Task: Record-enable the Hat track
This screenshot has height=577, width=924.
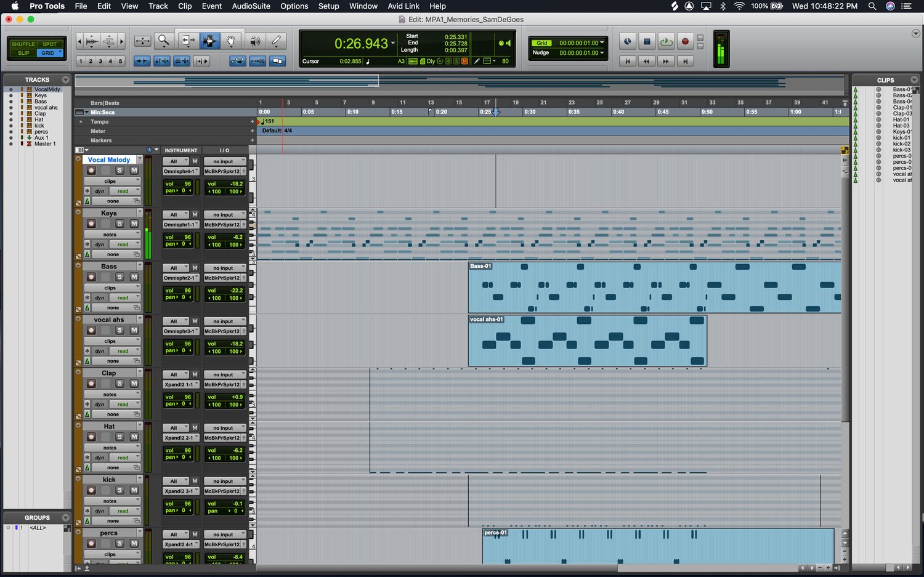Action: [x=91, y=437]
